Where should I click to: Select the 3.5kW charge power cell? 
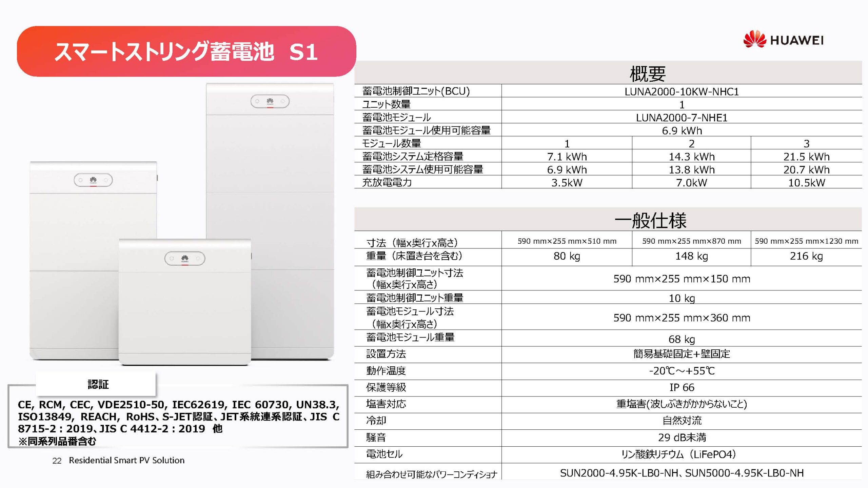point(567,183)
